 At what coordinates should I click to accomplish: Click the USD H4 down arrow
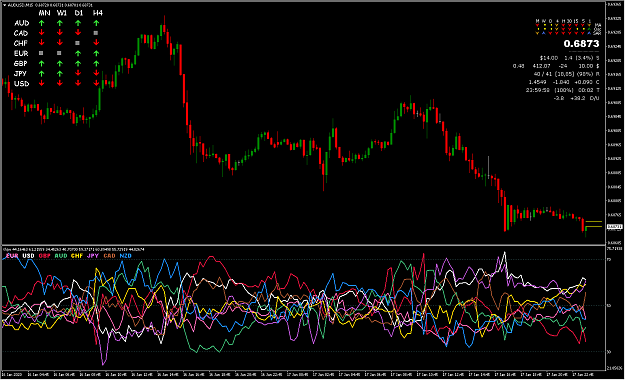point(96,83)
